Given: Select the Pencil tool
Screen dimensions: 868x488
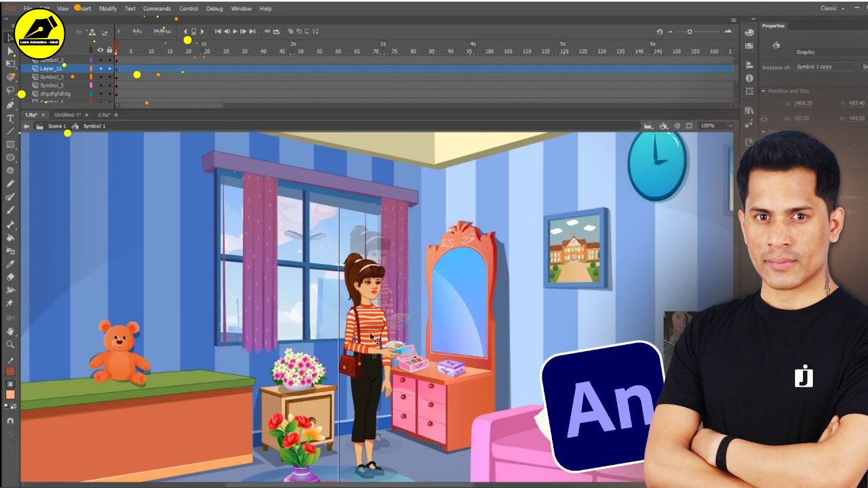Looking at the screenshot, I should (x=10, y=184).
